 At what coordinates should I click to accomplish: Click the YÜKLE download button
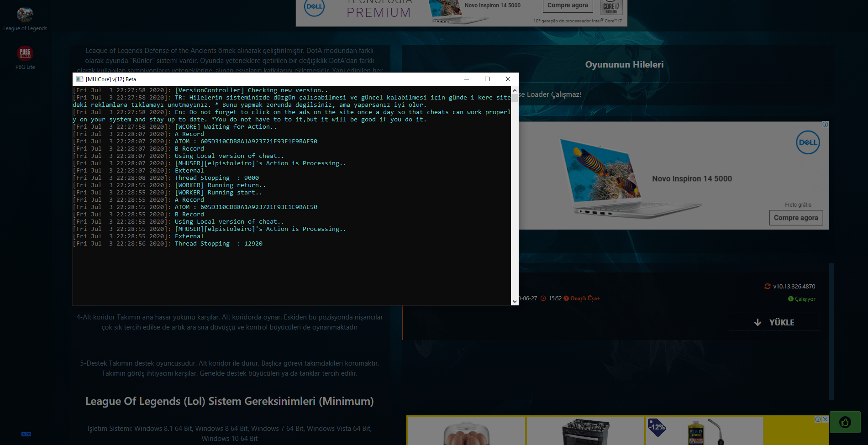tap(774, 322)
